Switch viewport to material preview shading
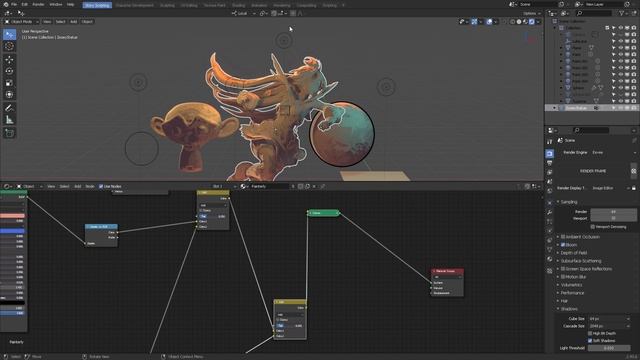Screen dimensions: 640x360 [x=525, y=22]
